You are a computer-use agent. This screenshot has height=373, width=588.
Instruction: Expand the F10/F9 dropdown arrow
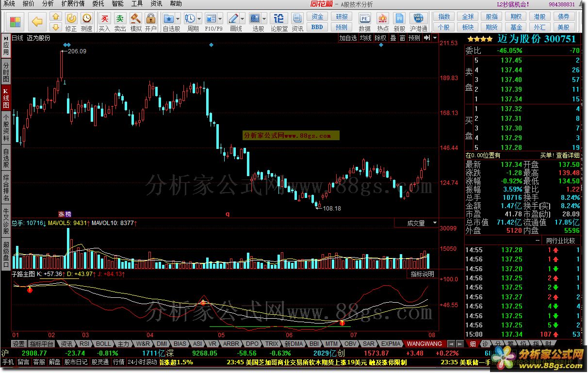click(220, 19)
